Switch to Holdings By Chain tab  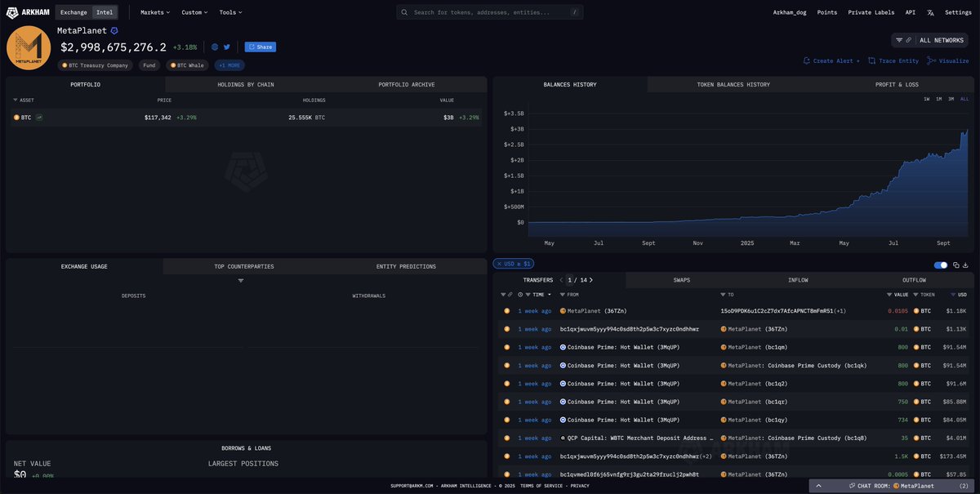[x=245, y=84]
